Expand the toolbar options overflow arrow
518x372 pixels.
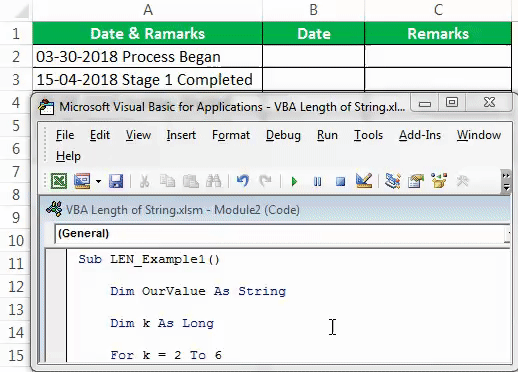tap(506, 181)
